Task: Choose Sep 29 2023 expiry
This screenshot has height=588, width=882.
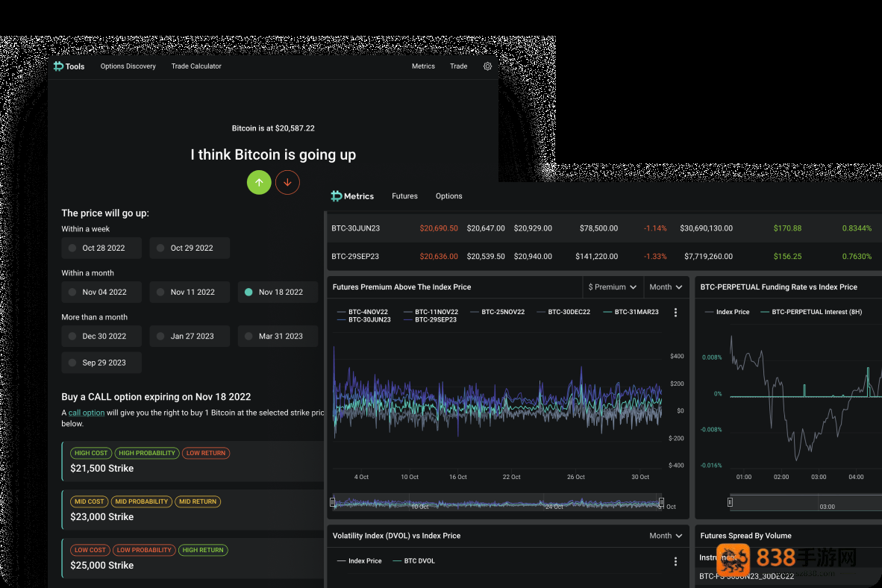Action: coord(101,363)
